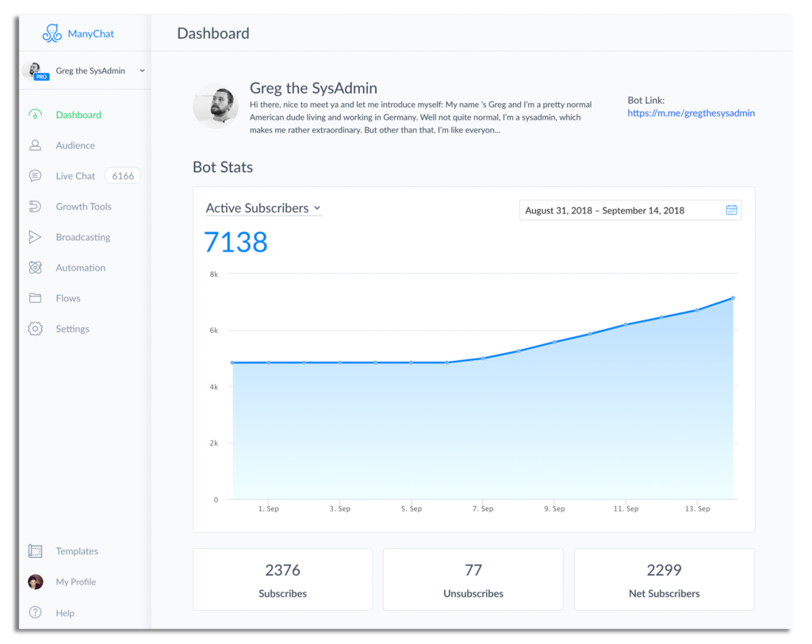Click the bot description paragraph
The width and height of the screenshot is (812, 644).
(420, 117)
